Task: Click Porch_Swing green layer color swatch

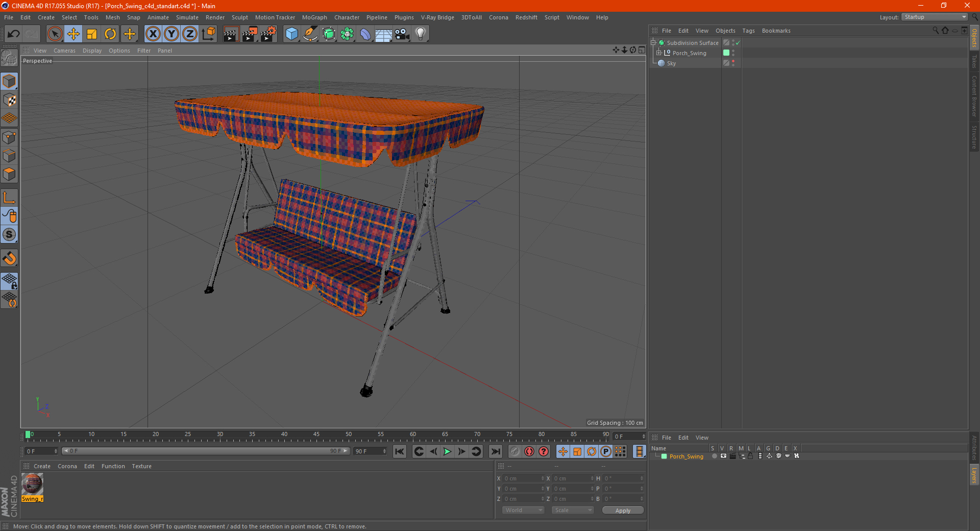Action: click(726, 53)
